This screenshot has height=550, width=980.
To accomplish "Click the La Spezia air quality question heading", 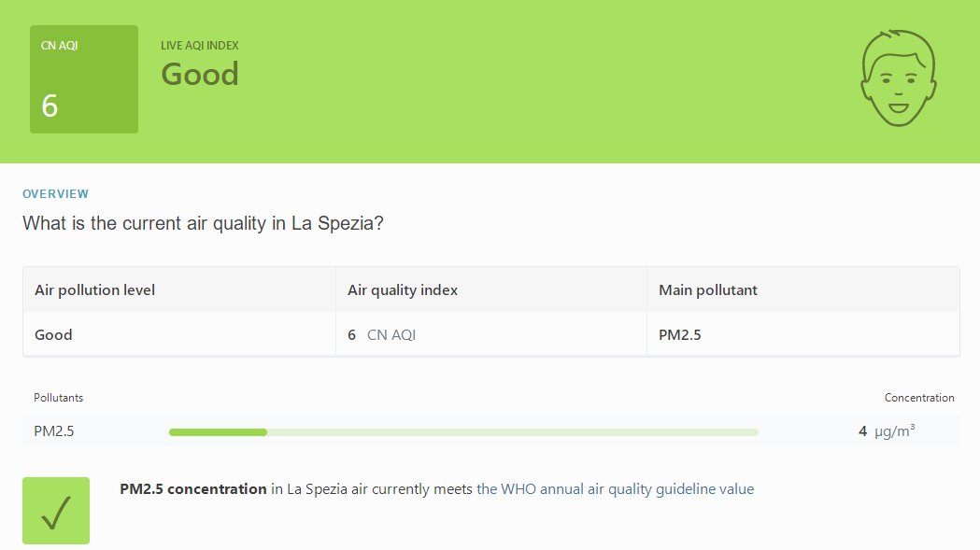I will pyautogui.click(x=203, y=223).
